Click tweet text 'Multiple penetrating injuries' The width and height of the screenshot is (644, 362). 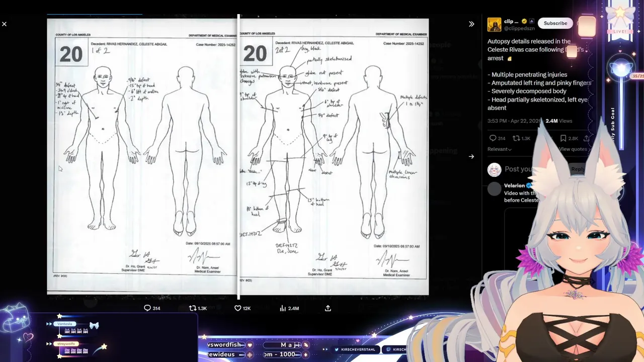coord(529,74)
